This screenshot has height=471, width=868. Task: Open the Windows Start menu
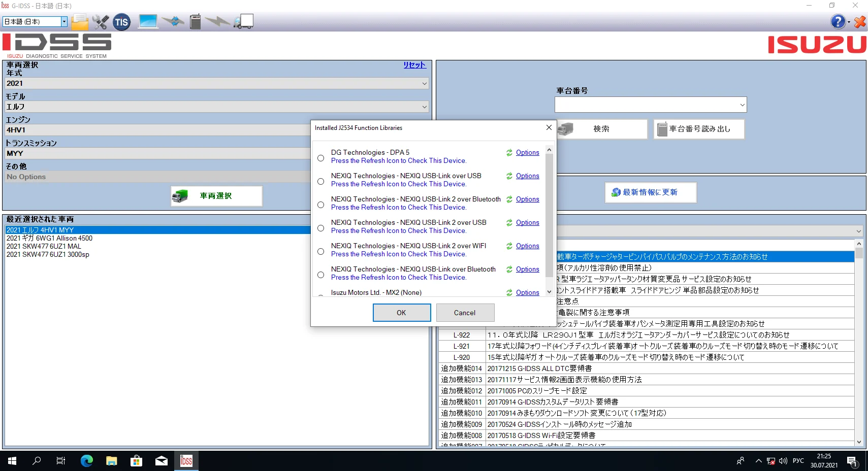click(x=12, y=461)
